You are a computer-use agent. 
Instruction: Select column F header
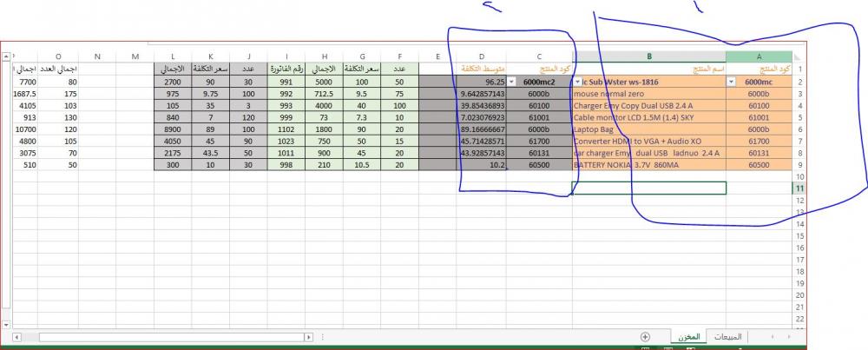tap(399, 56)
